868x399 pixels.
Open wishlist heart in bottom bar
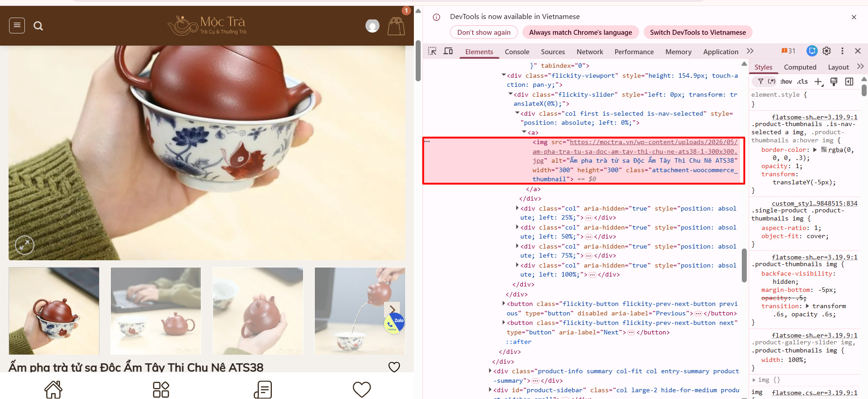pyautogui.click(x=362, y=390)
